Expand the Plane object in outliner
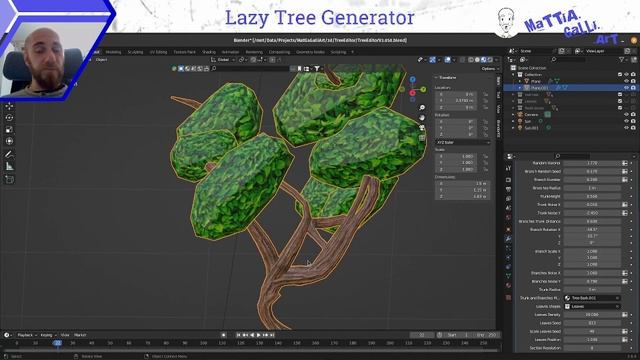The height and width of the screenshot is (360, 640). (520, 81)
